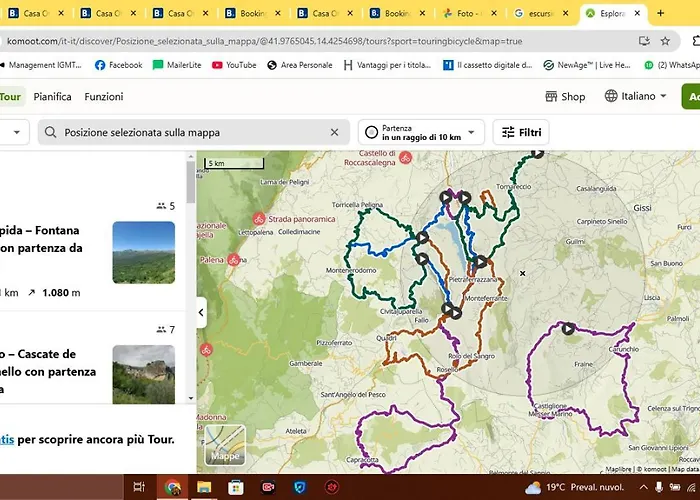
Task: Open the first tour's mountain thumbnail
Action: click(143, 252)
